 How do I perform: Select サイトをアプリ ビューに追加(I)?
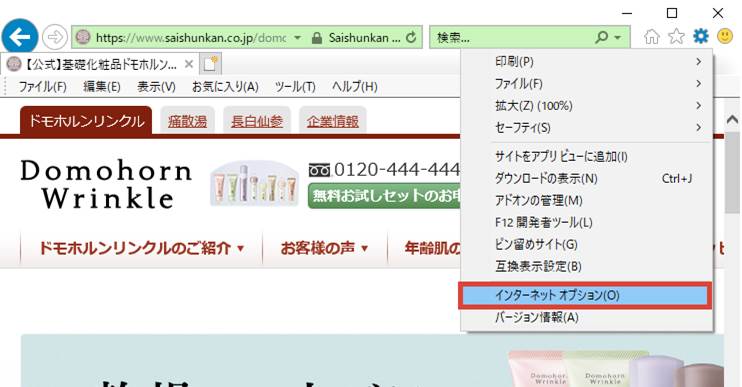[x=586, y=157]
